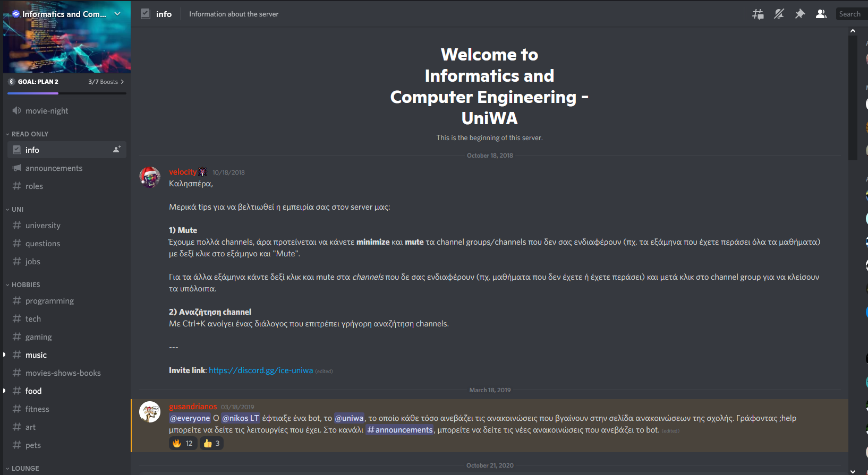The width and height of the screenshot is (868, 475).
Task: Collapse the UNI channel category
Action: (x=18, y=210)
